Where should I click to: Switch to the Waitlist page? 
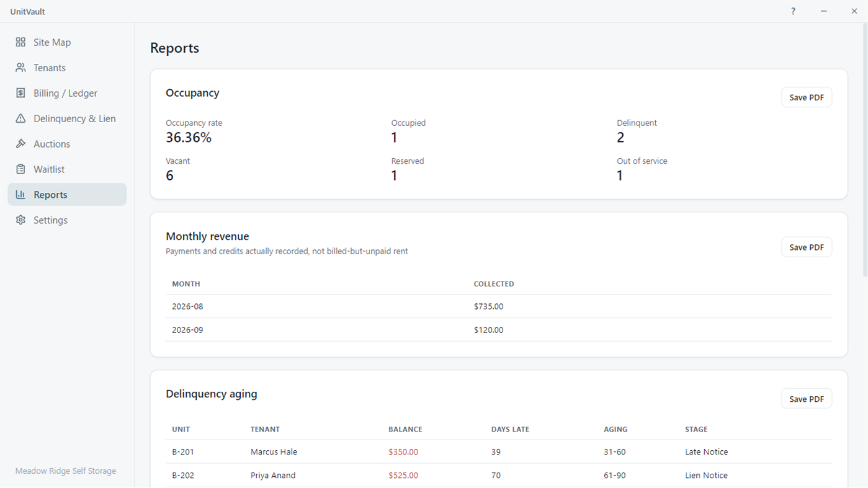(67, 169)
